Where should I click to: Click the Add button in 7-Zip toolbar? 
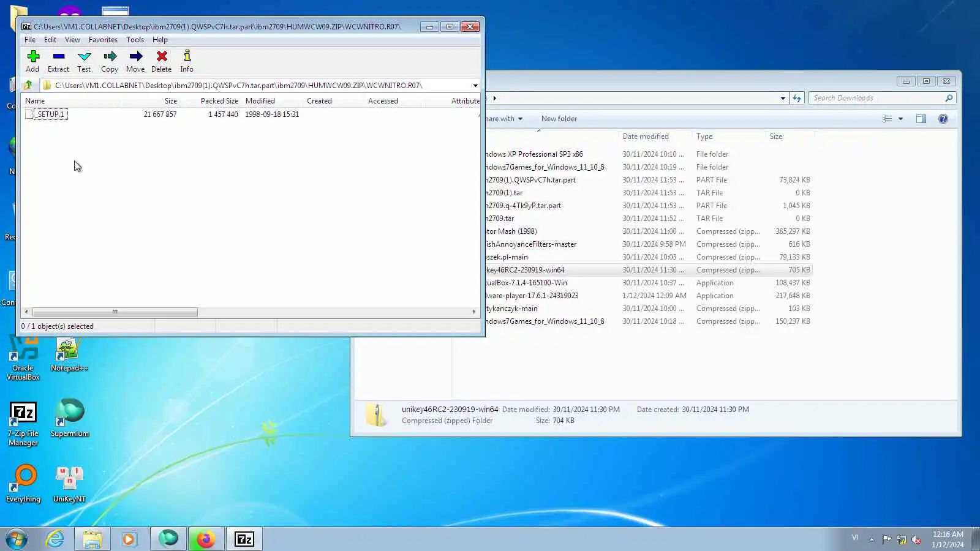(32, 61)
